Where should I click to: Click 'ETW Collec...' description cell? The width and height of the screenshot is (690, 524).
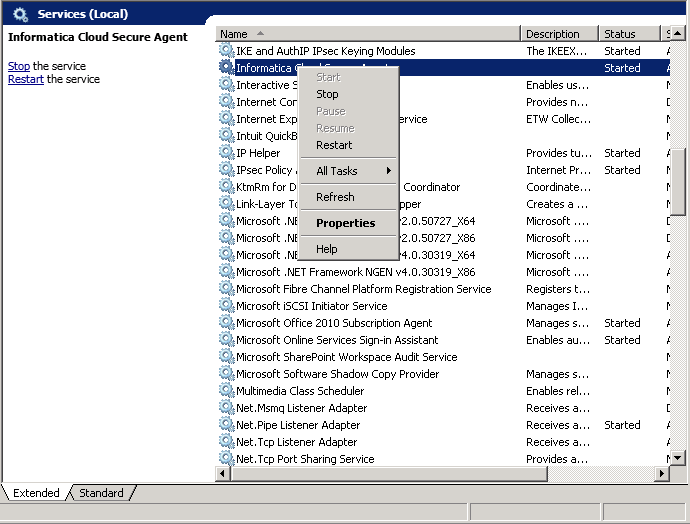tap(558, 119)
